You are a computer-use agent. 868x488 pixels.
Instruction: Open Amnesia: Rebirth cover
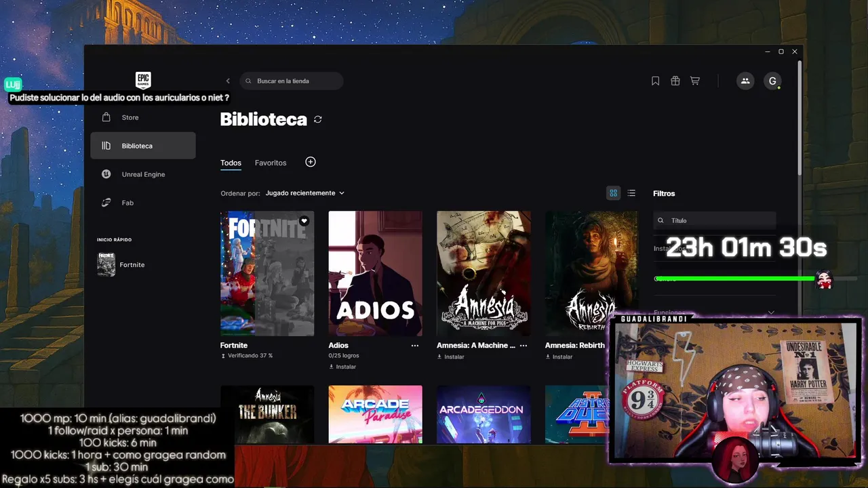(591, 273)
